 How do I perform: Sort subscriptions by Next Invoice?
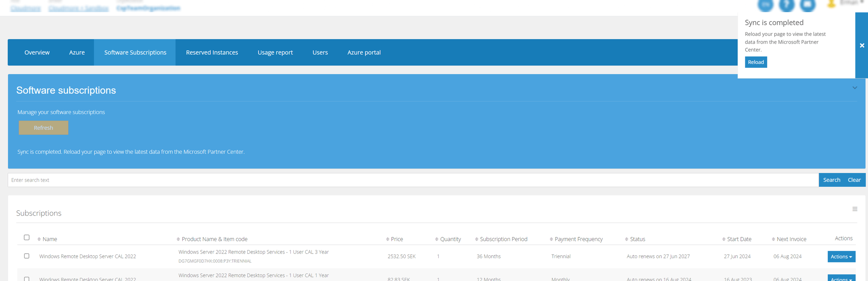(x=789, y=239)
